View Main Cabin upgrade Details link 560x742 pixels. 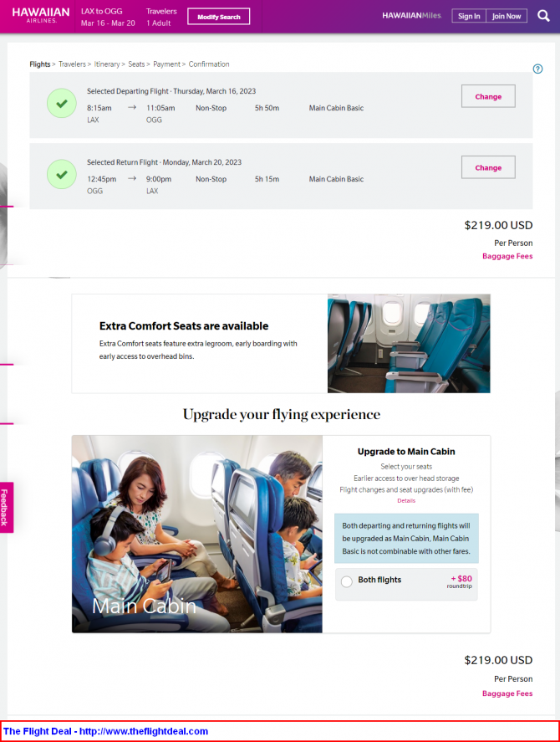coord(406,500)
